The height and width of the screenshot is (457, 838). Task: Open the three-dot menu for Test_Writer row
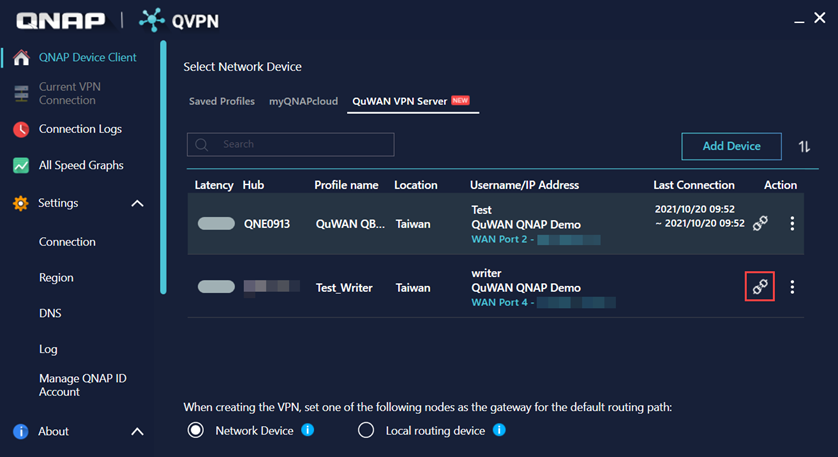pos(792,287)
